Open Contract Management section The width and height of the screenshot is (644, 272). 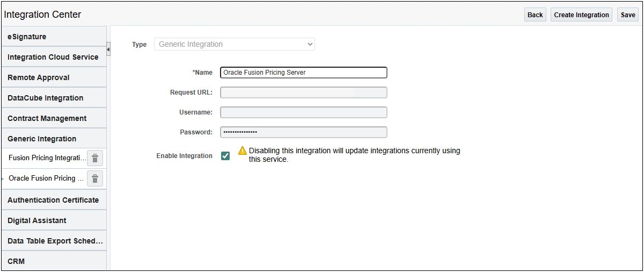[54, 118]
